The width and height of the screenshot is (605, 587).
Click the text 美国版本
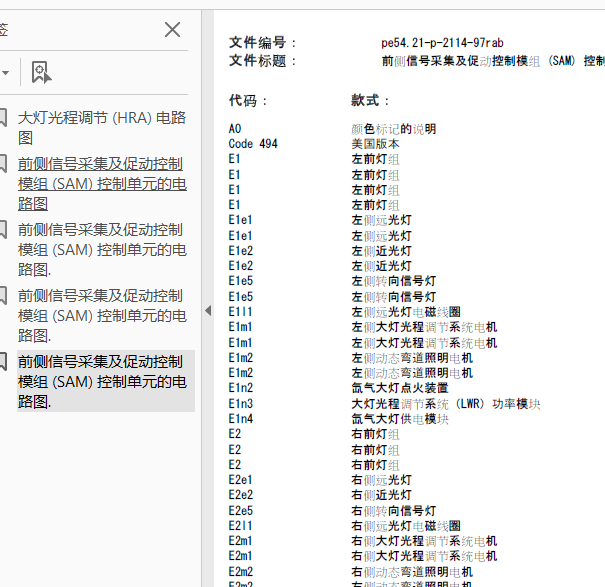pyautogui.click(x=375, y=144)
